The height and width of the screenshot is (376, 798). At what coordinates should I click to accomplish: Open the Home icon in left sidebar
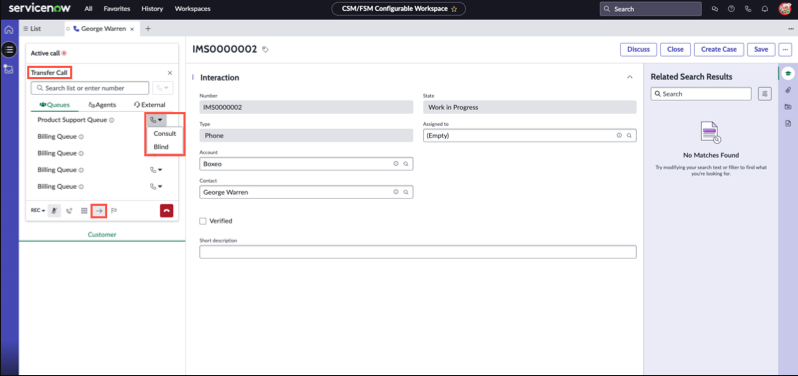tap(9, 30)
